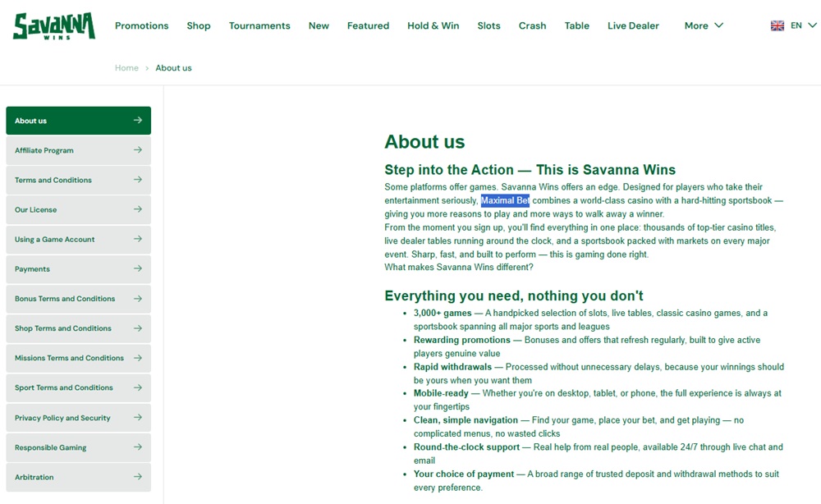Image resolution: width=821 pixels, height=504 pixels.
Task: Open Privacy Policy and Security page
Action: pos(79,418)
